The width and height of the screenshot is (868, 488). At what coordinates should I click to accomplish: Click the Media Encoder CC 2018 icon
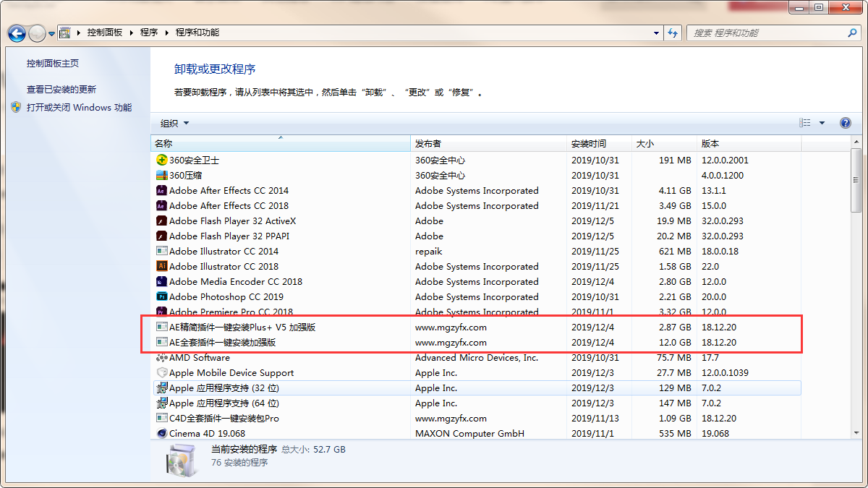[162, 281]
